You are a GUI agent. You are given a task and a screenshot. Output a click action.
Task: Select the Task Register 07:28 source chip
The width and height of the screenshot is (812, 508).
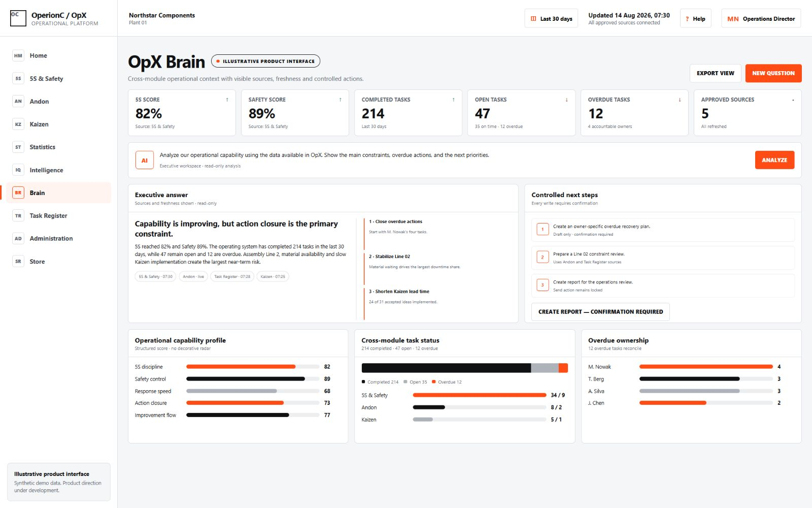(x=232, y=277)
